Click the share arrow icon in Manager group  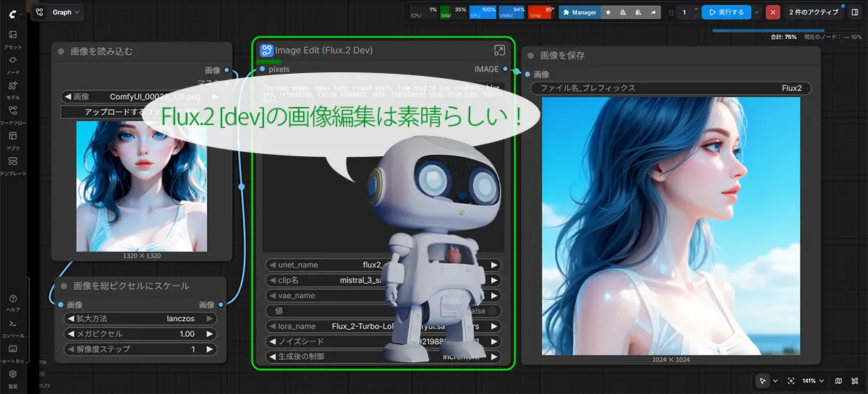tap(654, 12)
